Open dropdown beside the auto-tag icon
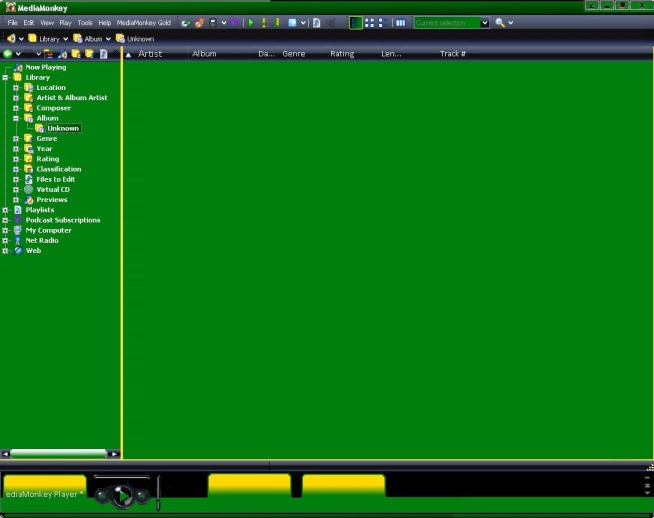 (x=303, y=23)
